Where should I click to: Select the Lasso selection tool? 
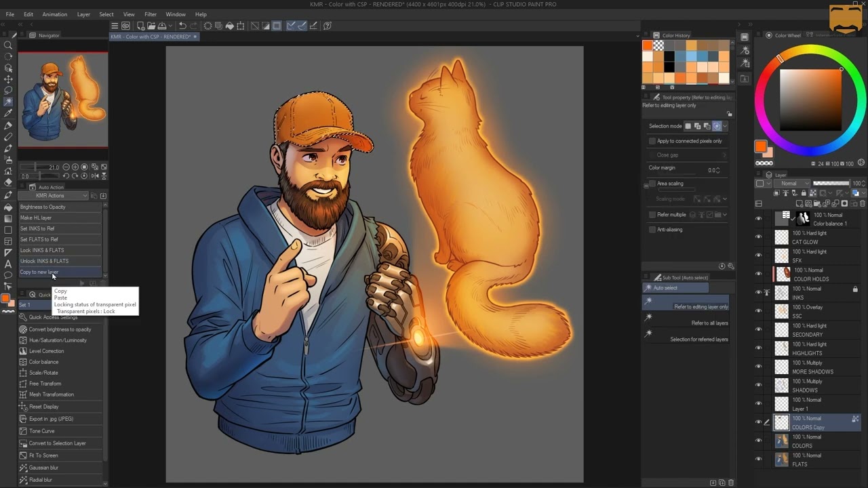click(8, 90)
